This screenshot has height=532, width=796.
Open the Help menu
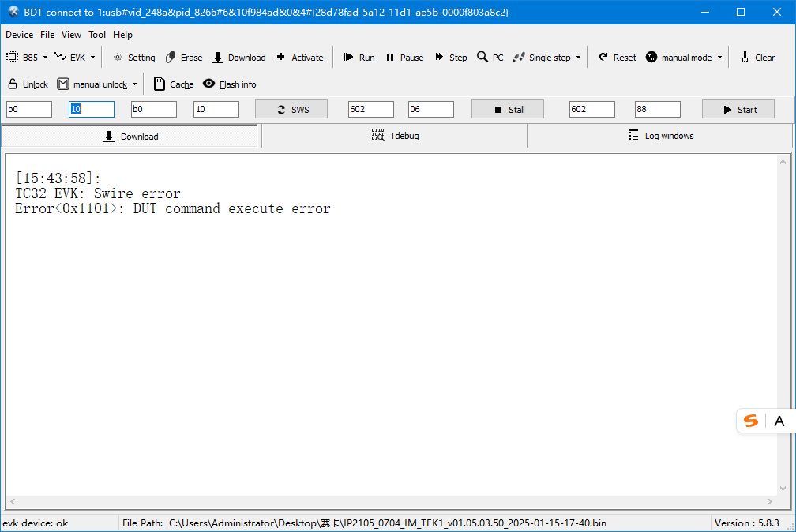tap(122, 35)
